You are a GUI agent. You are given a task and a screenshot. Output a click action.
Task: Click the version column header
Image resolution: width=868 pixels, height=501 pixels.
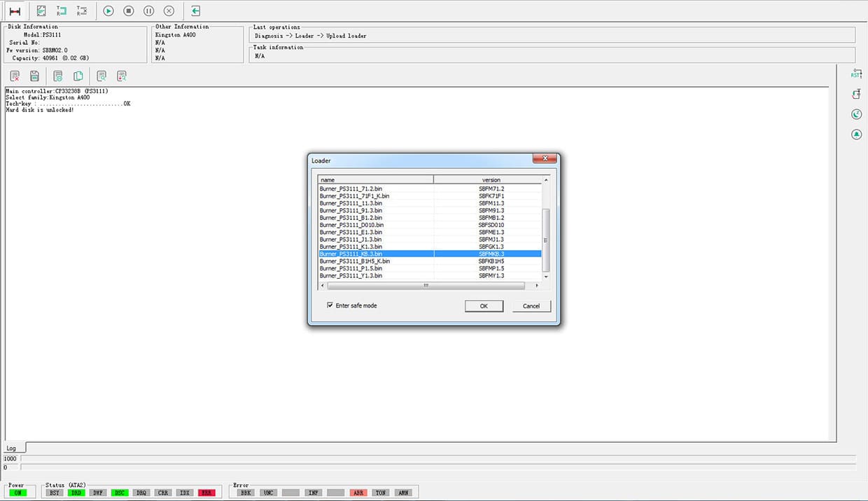(x=491, y=179)
